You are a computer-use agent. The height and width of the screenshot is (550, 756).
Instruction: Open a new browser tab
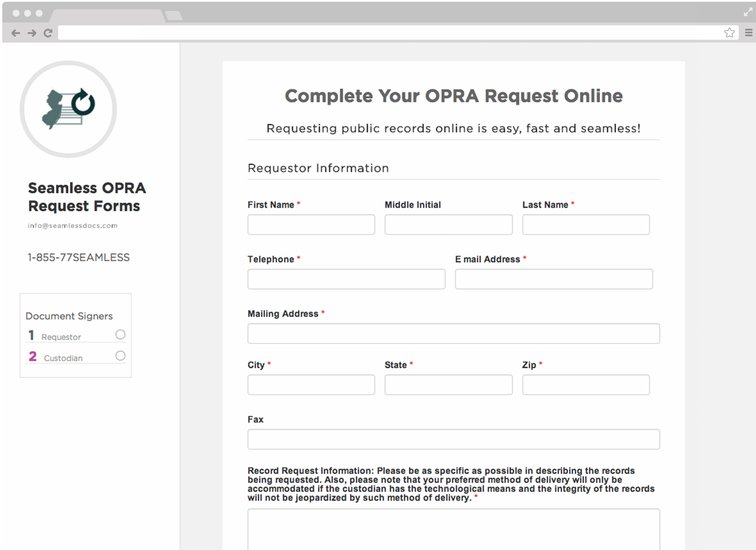[174, 16]
